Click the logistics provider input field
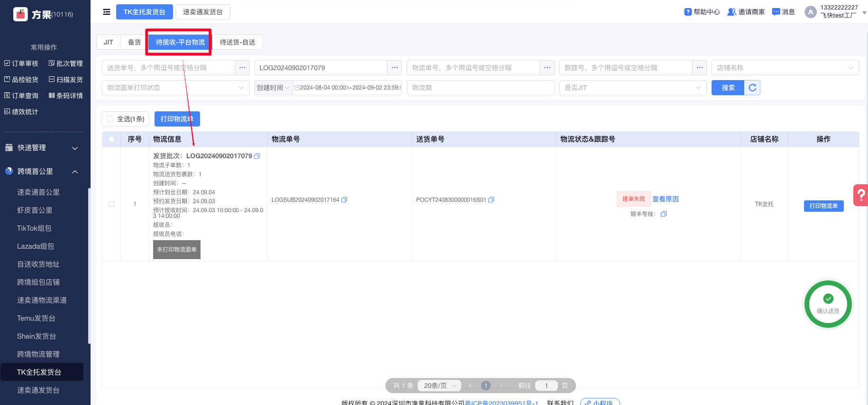Image resolution: width=868 pixels, height=405 pixels. coord(480,88)
